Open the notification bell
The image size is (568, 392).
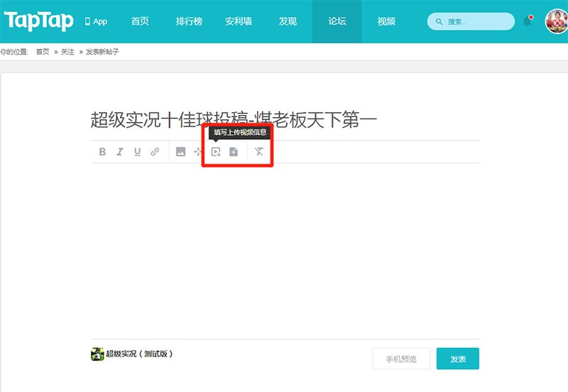tap(528, 21)
